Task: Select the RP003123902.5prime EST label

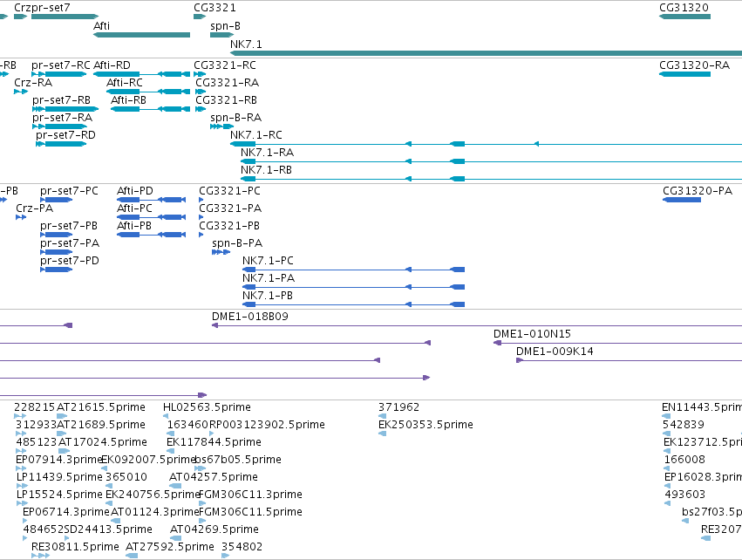Action: pos(267,425)
